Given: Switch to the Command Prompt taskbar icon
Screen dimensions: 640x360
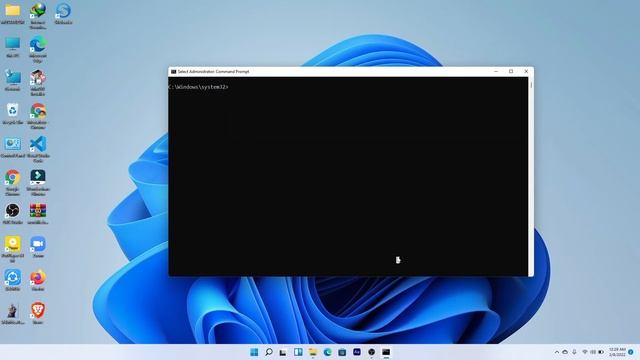Looking at the screenshot, I should click(386, 352).
